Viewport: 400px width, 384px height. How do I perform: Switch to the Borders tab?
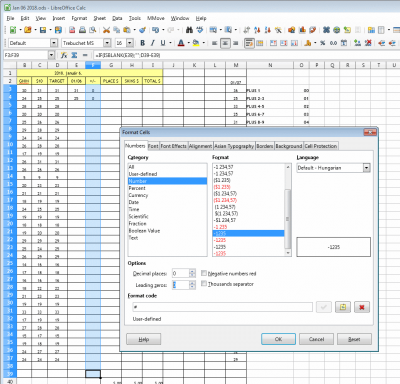[265, 146]
